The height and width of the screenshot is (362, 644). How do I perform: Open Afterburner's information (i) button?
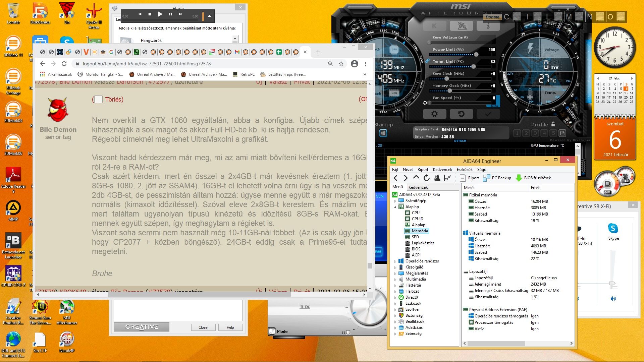pos(488,26)
